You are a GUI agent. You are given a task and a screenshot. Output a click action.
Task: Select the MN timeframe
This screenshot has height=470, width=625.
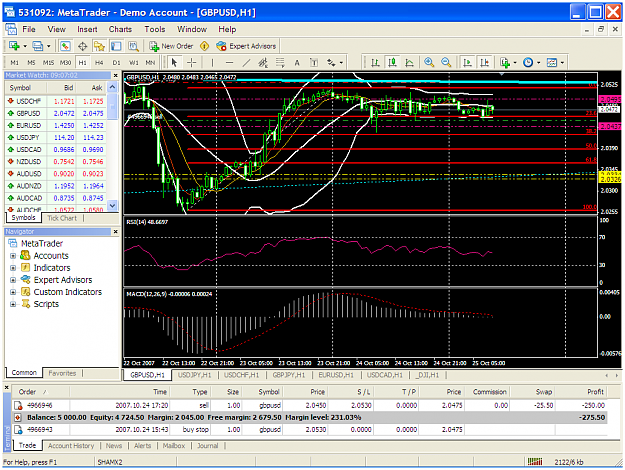[150, 63]
